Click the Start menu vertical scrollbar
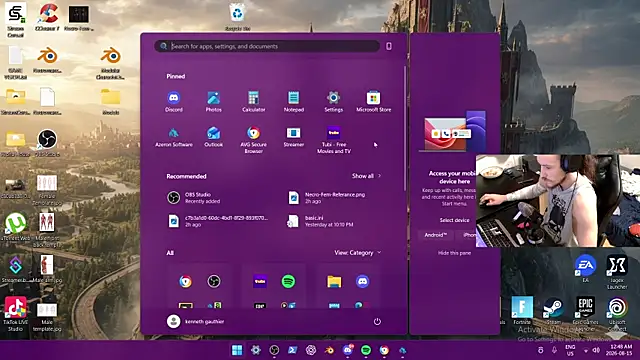640x360 pixels. pyautogui.click(x=405, y=128)
